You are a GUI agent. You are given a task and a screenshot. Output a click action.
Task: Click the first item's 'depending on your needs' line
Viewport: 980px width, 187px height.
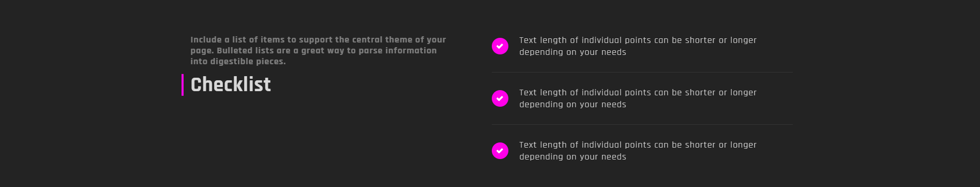coord(572,52)
